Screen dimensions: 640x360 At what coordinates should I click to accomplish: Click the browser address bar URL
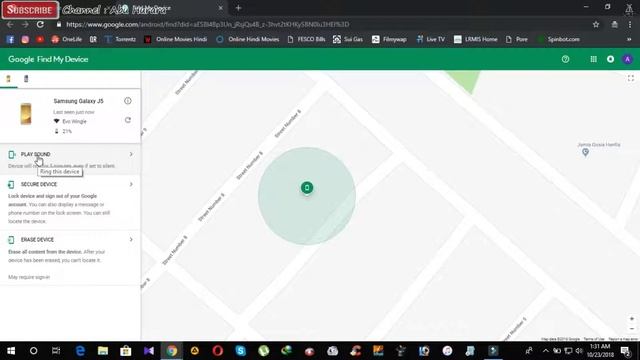click(x=207, y=24)
